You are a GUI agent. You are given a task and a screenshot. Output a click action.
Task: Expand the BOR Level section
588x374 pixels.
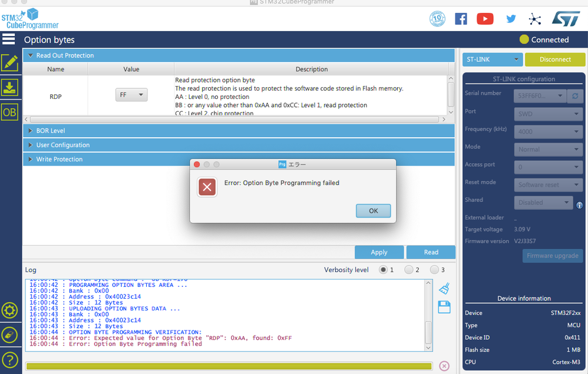pyautogui.click(x=239, y=131)
